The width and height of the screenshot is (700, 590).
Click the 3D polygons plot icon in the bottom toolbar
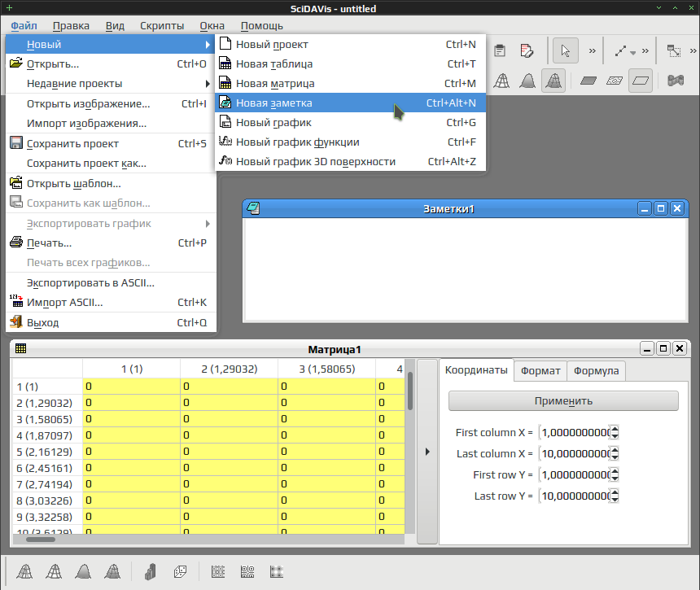pyautogui.click(x=84, y=572)
